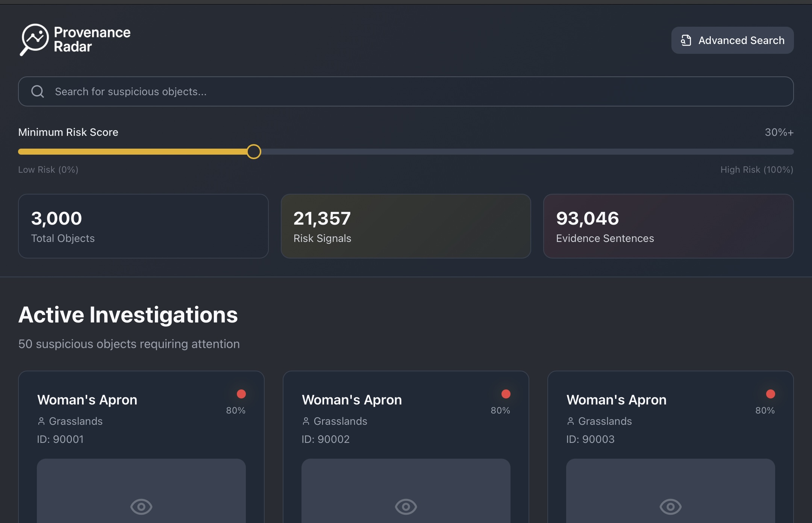This screenshot has height=523, width=812.
Task: Click eye icon on ID 90002 card
Action: coord(406,506)
